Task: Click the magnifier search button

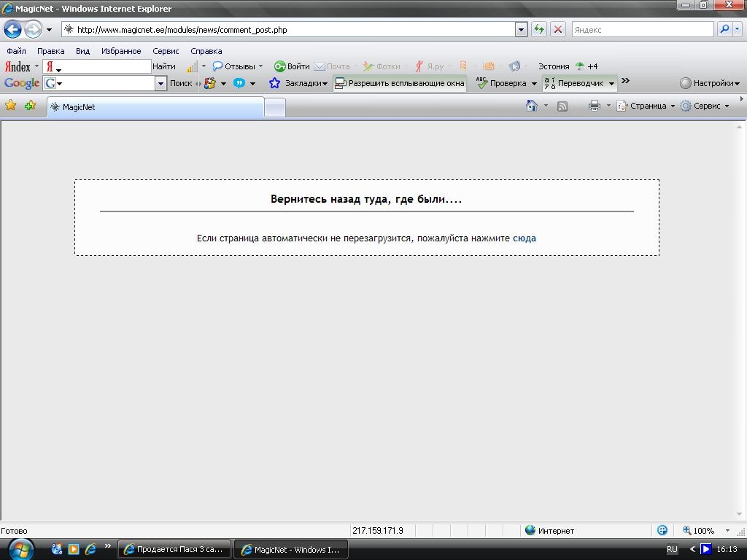Action: click(x=724, y=29)
